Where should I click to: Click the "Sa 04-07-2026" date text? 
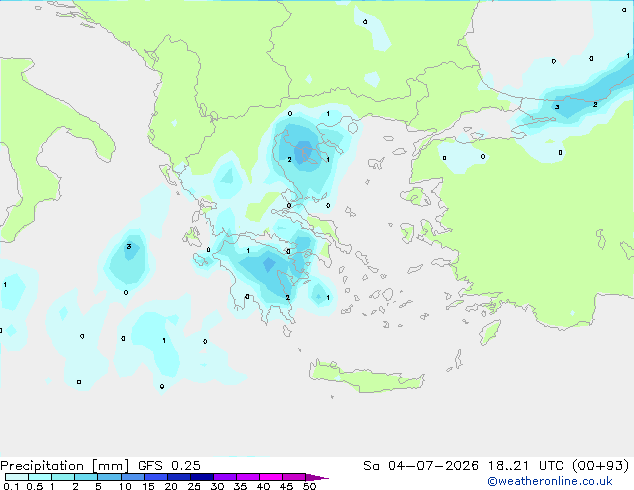pyautogui.click(x=421, y=466)
